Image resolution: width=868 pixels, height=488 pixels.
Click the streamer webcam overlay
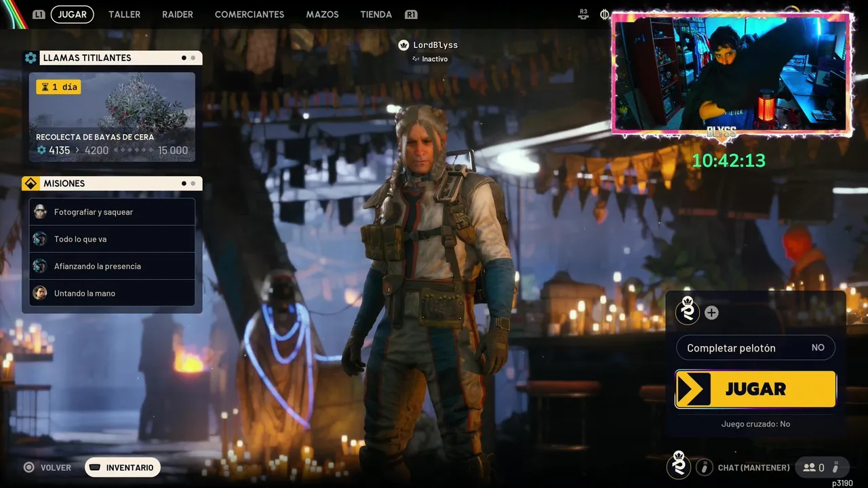[731, 73]
